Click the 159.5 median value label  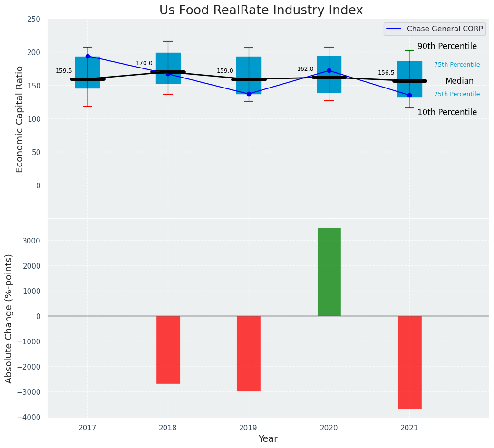pos(64,71)
